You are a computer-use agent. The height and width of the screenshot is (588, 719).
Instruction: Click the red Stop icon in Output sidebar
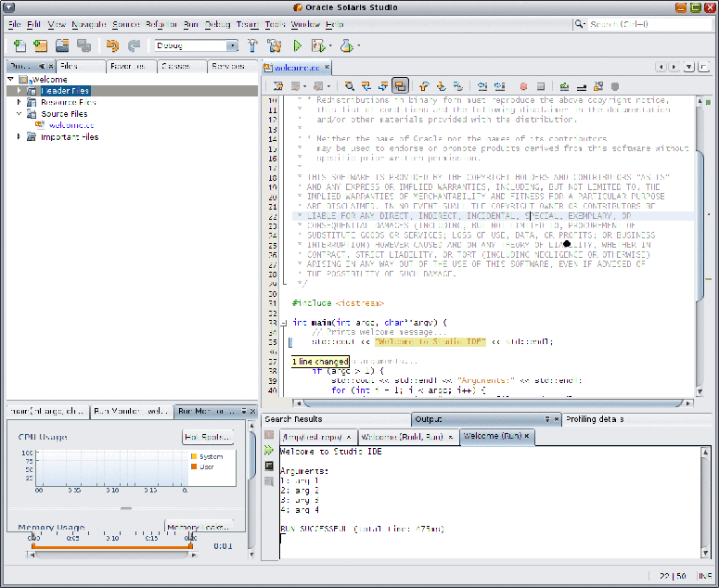click(x=269, y=434)
